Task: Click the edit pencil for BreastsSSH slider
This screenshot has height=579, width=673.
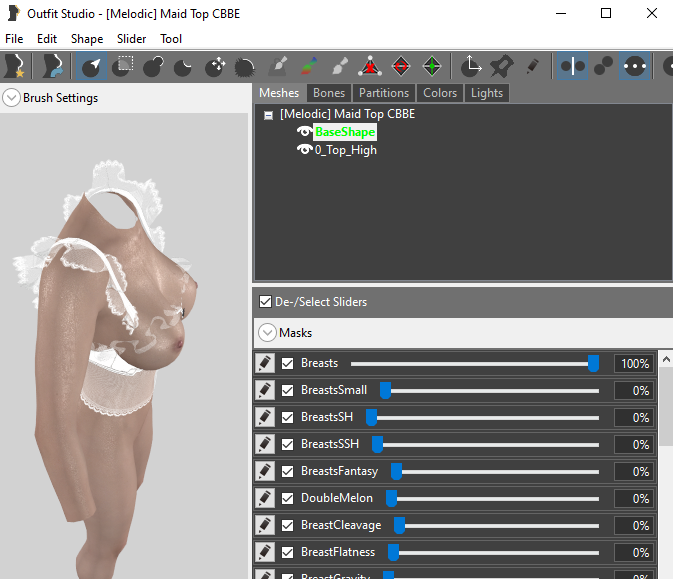Action: click(265, 444)
